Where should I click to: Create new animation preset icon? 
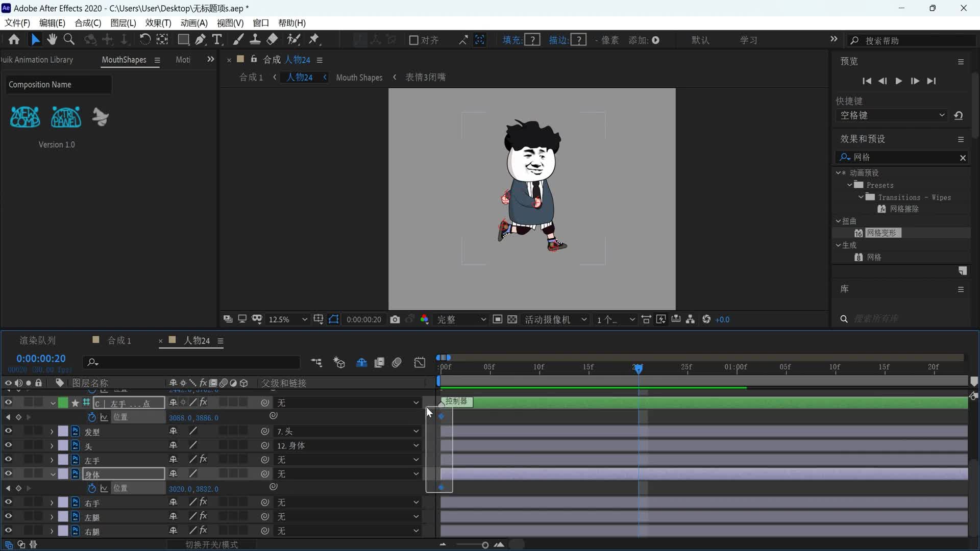[963, 270]
